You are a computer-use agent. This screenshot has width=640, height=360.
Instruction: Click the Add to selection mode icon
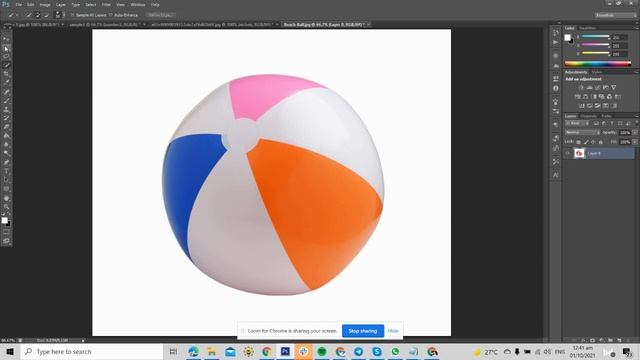coord(38,15)
